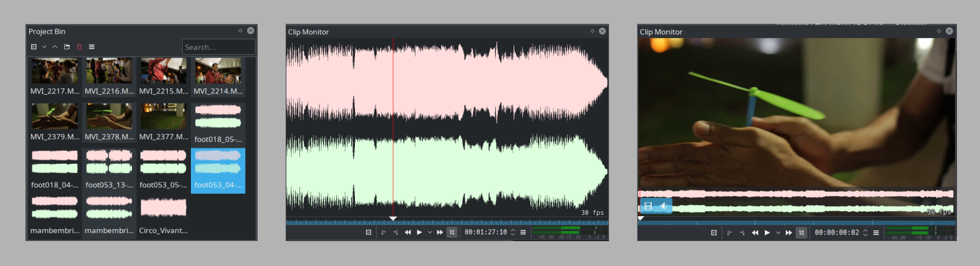
Task: Toggle the edit mode crop button in waveform monitor
Action: pos(452,232)
